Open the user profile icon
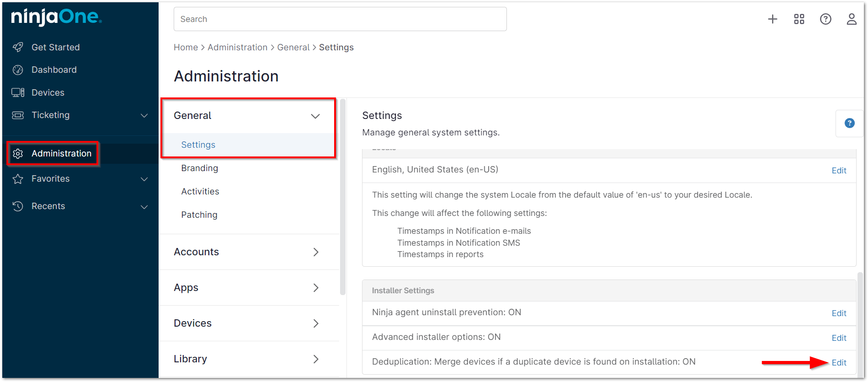The width and height of the screenshot is (868, 382). pyautogui.click(x=851, y=19)
